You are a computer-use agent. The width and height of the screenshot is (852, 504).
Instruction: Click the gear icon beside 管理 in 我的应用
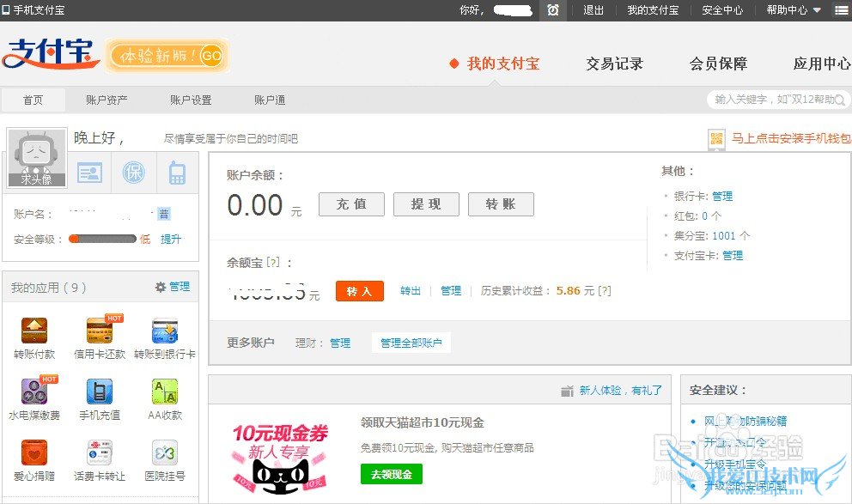(x=161, y=287)
